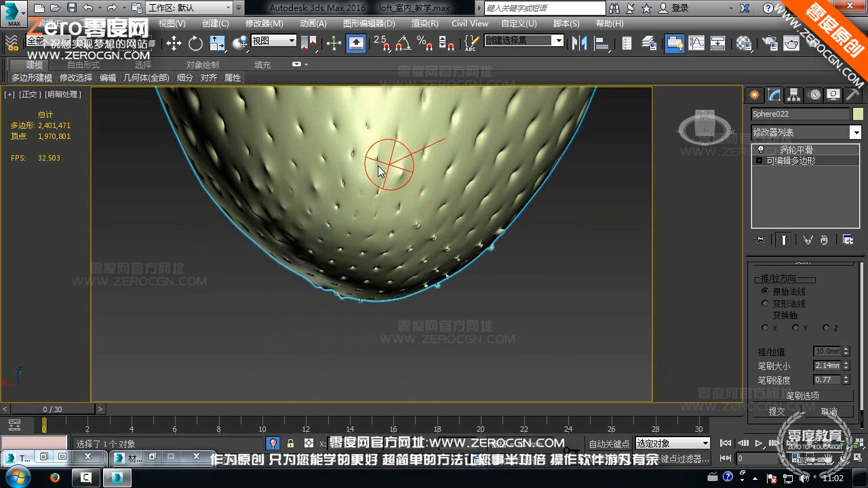Image resolution: width=868 pixels, height=488 pixels.
Task: Click Remove Modifier from stack icon
Action: [824, 240]
